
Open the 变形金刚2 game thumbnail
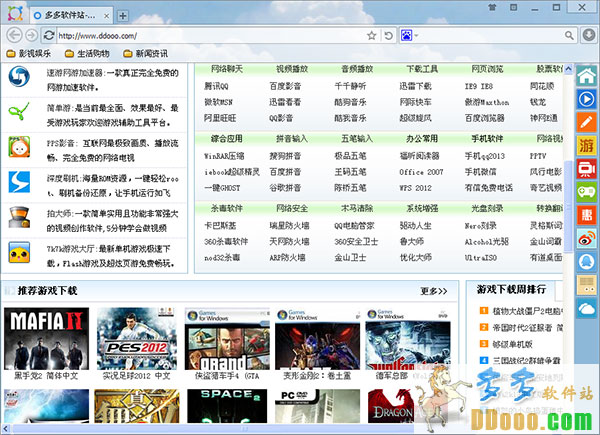318,339
